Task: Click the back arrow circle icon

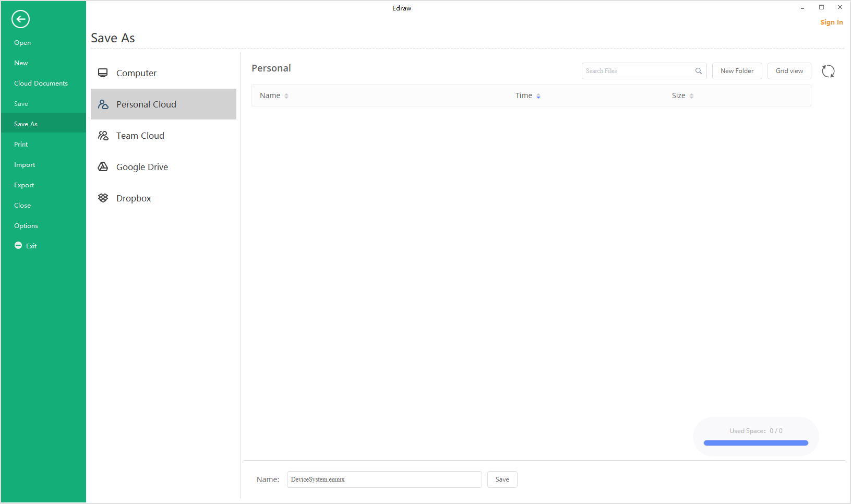Action: [x=20, y=19]
